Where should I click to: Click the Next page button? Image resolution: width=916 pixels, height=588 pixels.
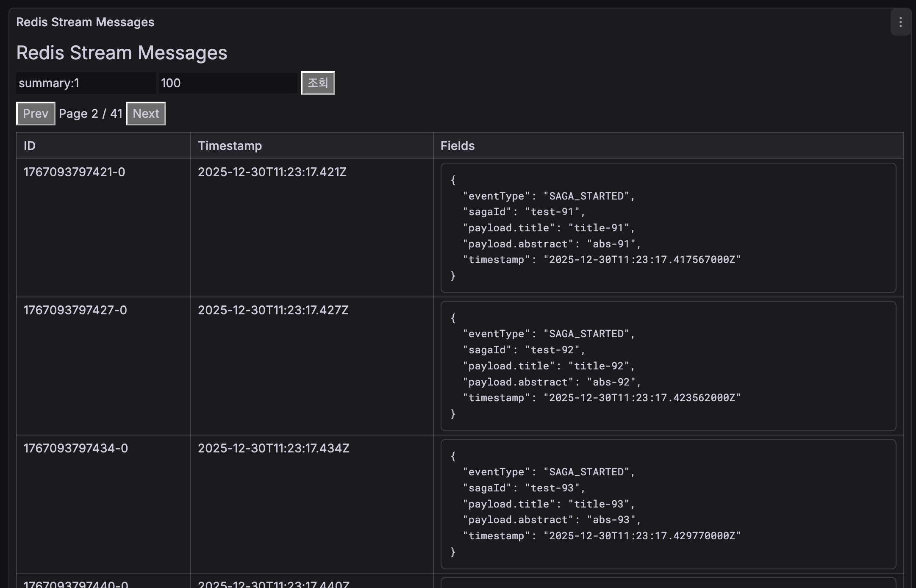pyautogui.click(x=146, y=114)
